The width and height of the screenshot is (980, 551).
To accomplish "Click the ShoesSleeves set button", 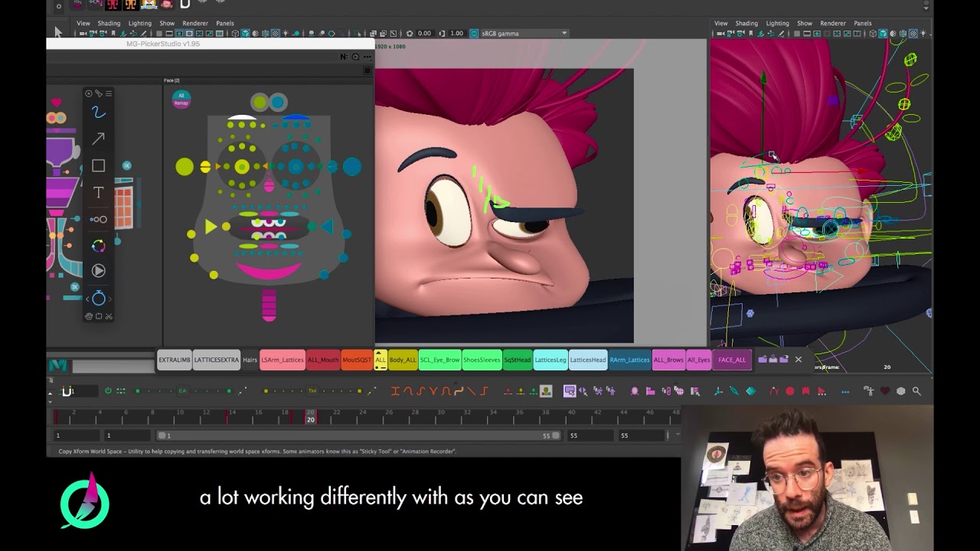I will 482,360.
